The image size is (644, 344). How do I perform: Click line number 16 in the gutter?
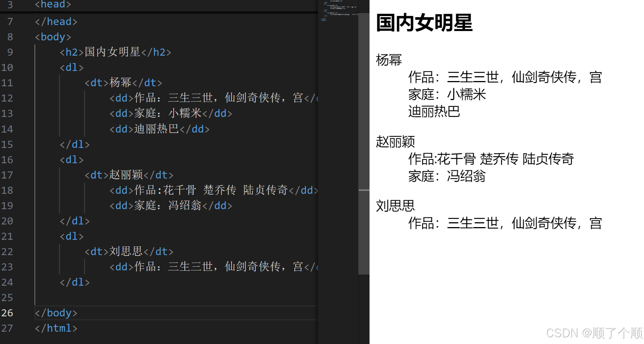tap(7, 160)
